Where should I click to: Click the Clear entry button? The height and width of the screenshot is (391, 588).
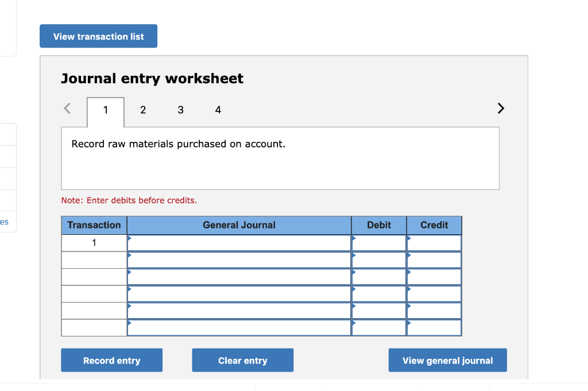(243, 360)
